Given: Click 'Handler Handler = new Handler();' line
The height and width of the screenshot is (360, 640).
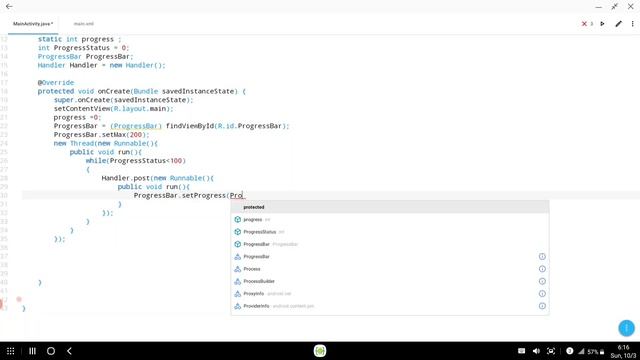Looking at the screenshot, I should point(102,65).
